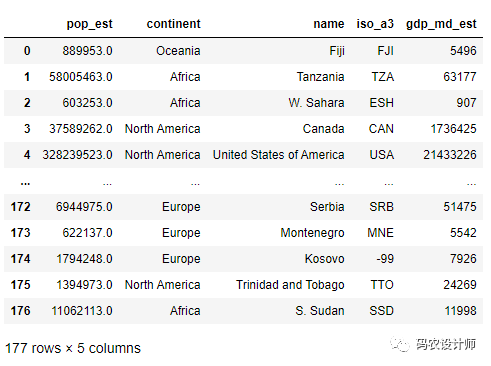The width and height of the screenshot is (491, 366).
Task: Click the WeChat watermark logo icon
Action: [400, 344]
